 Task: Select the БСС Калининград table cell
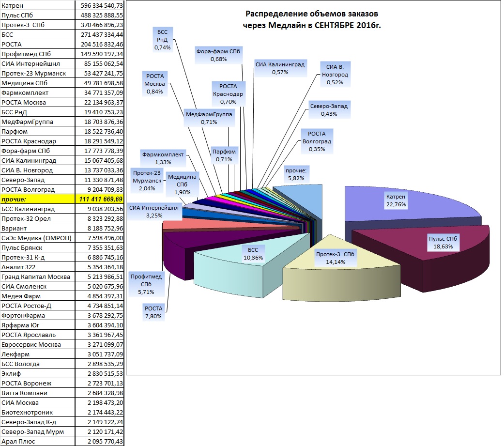[x=38, y=209]
